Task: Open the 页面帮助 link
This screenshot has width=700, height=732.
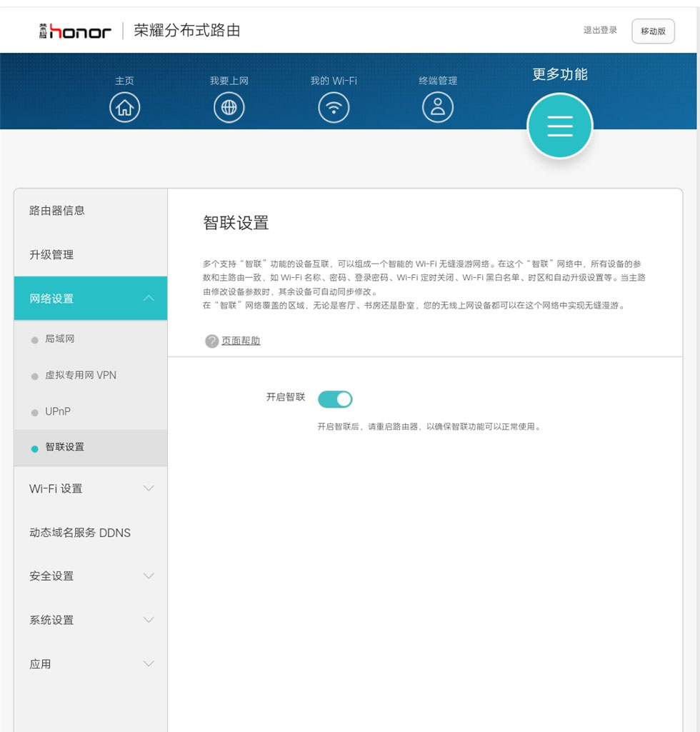Action: click(241, 341)
